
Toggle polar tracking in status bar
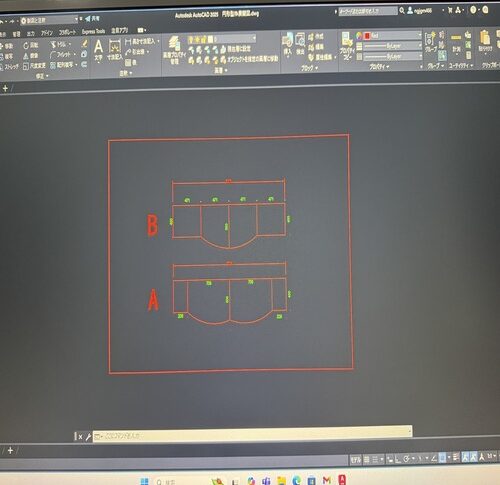pos(406,459)
